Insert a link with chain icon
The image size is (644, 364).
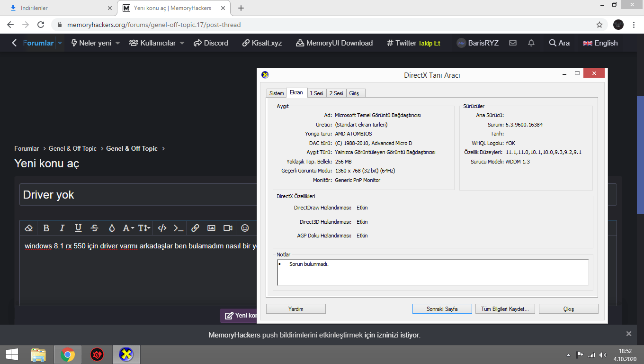[195, 228]
